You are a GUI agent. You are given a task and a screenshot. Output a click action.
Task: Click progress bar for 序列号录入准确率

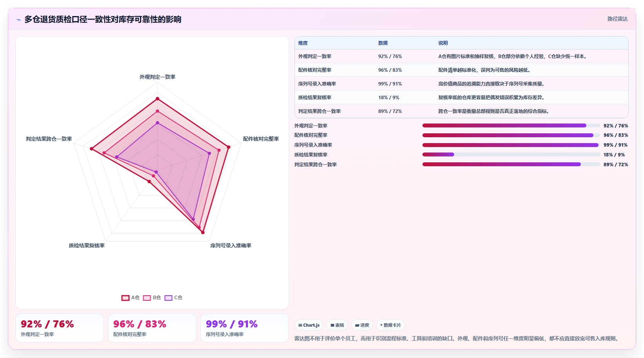[x=511, y=145]
